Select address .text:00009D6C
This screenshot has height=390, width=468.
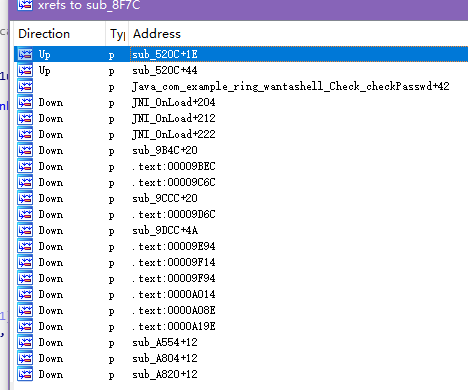174,214
